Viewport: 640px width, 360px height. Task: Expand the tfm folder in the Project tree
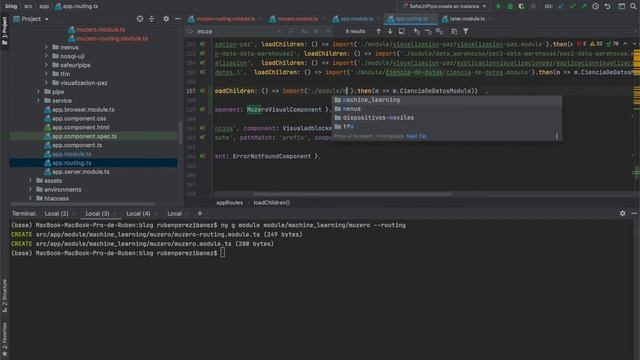click(x=46, y=74)
